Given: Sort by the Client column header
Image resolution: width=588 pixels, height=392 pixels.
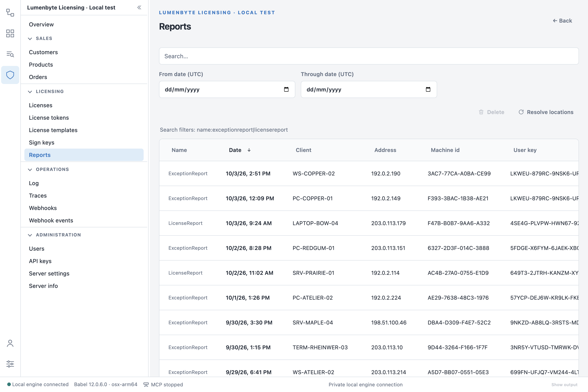Looking at the screenshot, I should click(303, 150).
